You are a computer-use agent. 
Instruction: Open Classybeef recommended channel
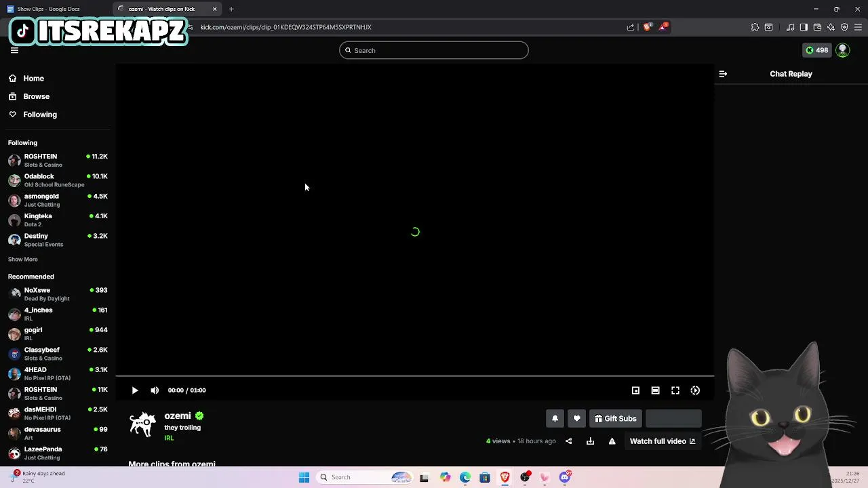(58, 353)
